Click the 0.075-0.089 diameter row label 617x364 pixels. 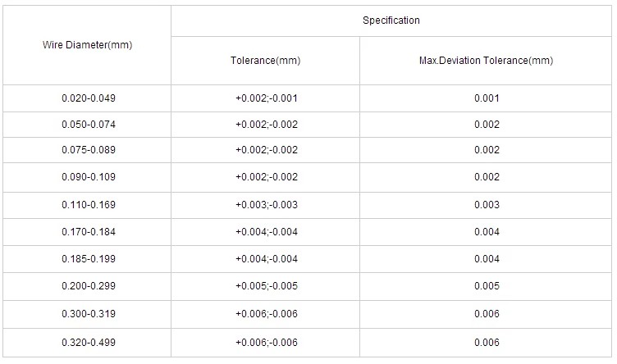88,150
